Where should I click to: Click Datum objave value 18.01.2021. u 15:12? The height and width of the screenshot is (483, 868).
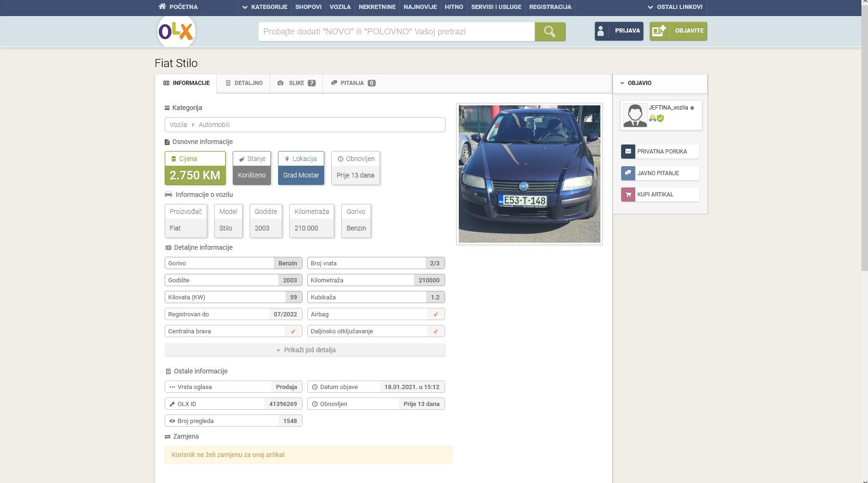(x=412, y=387)
